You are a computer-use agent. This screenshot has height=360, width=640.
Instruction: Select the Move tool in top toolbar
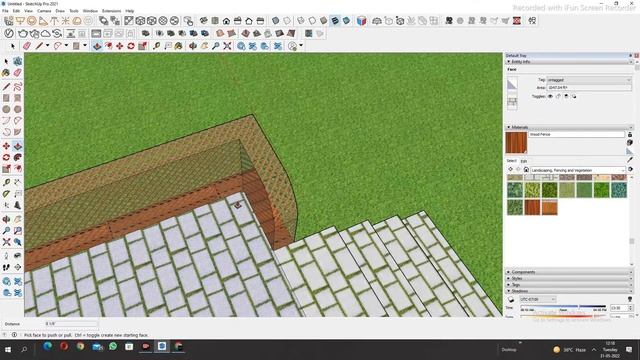[x=120, y=46]
